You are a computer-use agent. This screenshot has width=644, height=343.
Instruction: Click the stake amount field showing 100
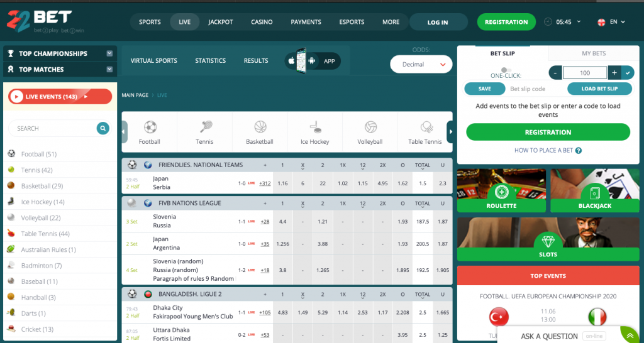coord(585,73)
